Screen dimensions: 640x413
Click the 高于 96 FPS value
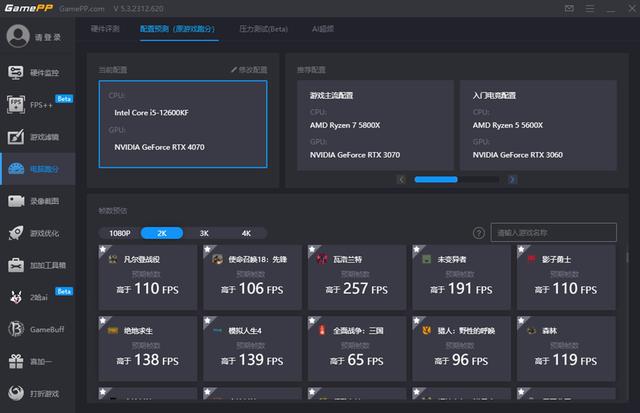461,360
